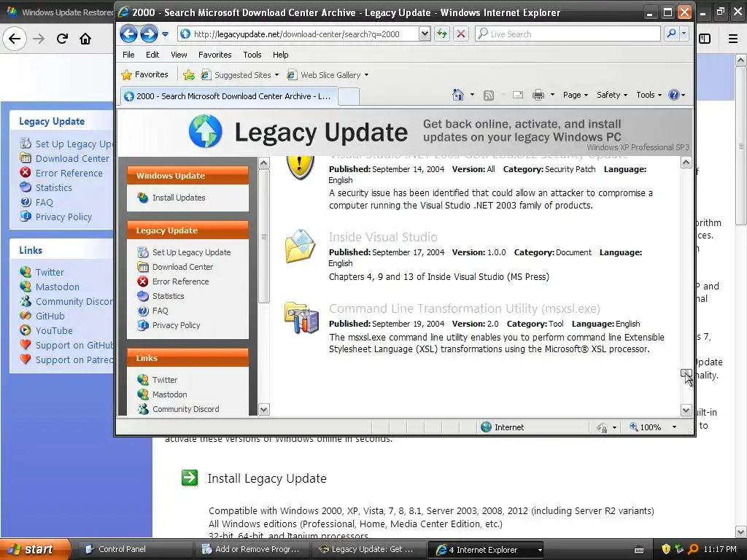Image resolution: width=747 pixels, height=560 pixels.
Task: Click the Command Line Transformation Utility icon
Action: [301, 318]
